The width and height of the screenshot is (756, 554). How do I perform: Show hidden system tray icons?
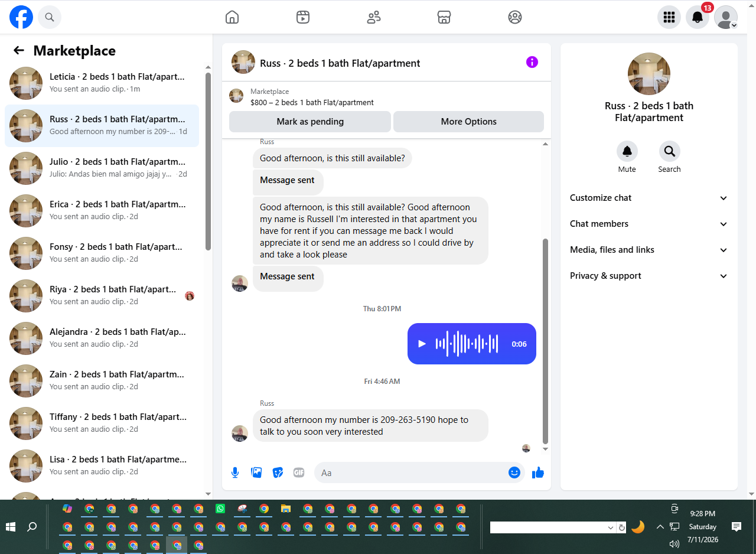[x=660, y=527]
